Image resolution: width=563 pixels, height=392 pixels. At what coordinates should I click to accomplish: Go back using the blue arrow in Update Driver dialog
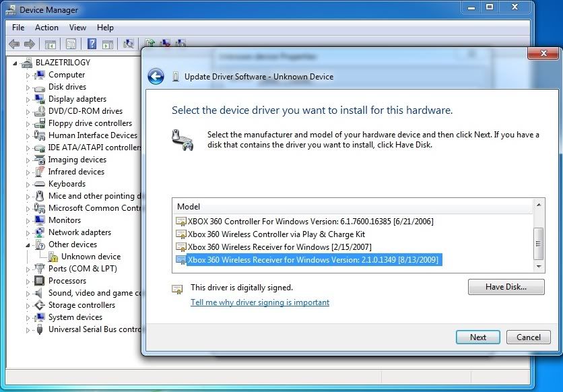click(156, 77)
